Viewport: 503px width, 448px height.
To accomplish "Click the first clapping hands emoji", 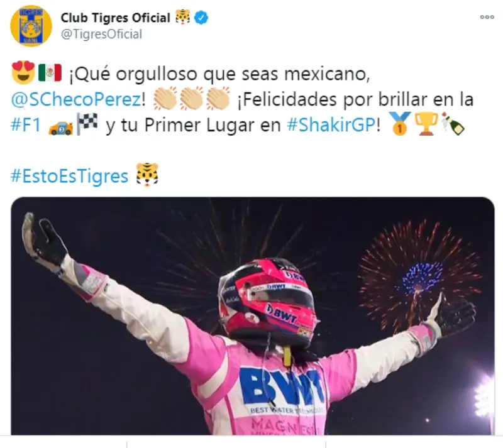I will coord(165,98).
